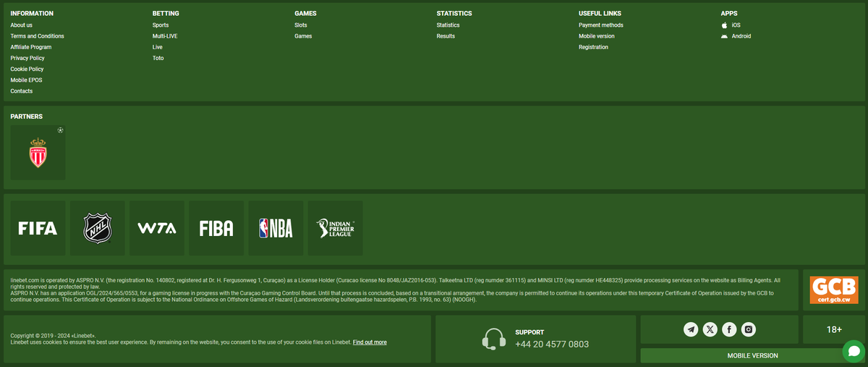This screenshot has height=367, width=868.
Task: Click the USEFUL LINKS column heading
Action: point(600,14)
